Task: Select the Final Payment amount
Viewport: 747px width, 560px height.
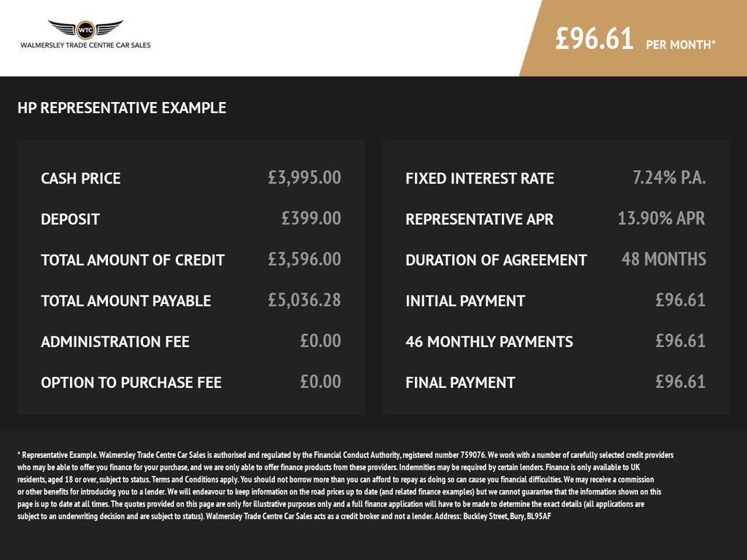Action: pos(680,381)
